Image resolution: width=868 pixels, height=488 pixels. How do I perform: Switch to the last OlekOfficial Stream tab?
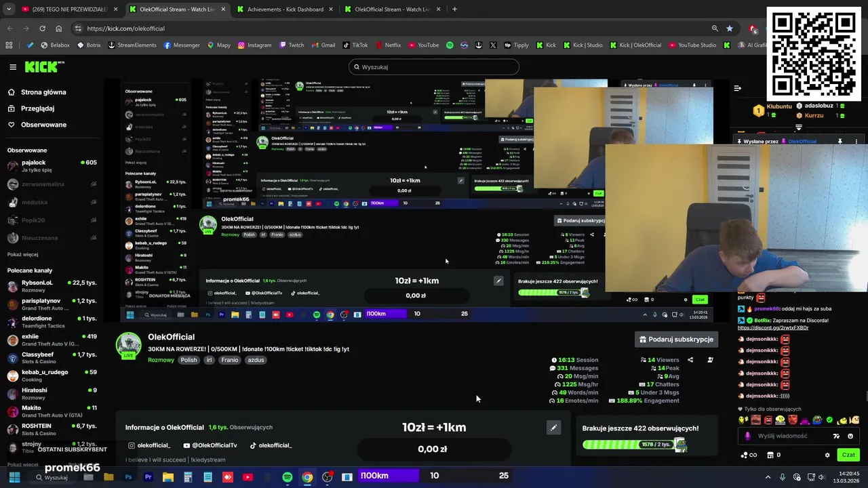coord(392,9)
